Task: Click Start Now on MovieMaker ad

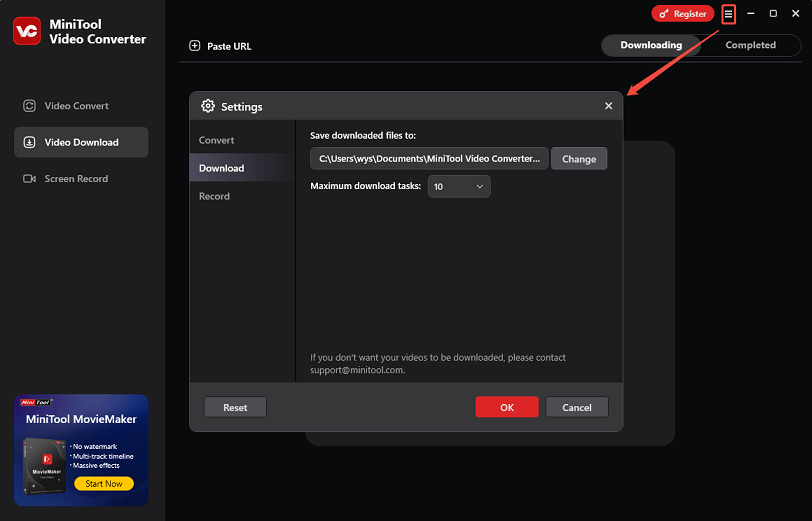Action: pyautogui.click(x=104, y=484)
